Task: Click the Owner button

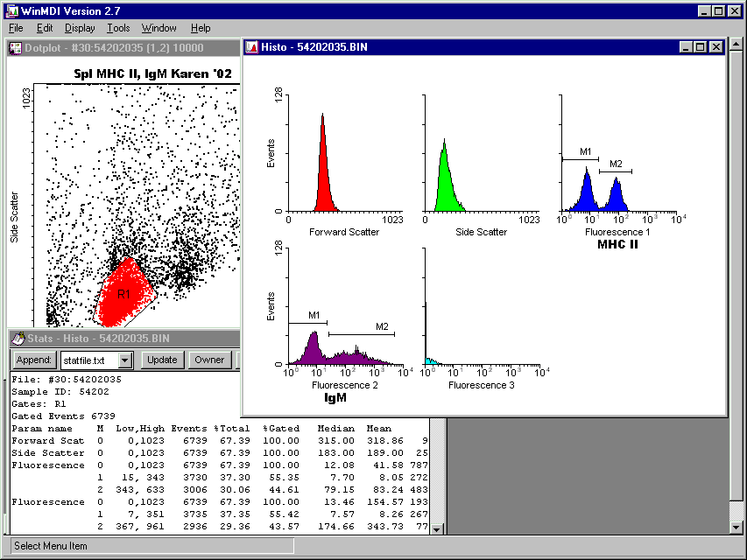Action: click(209, 360)
